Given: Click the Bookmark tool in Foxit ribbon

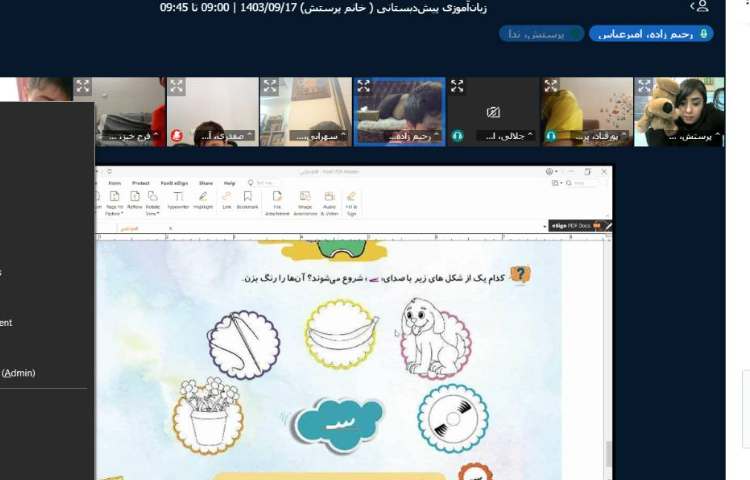Looking at the screenshot, I should (x=247, y=200).
